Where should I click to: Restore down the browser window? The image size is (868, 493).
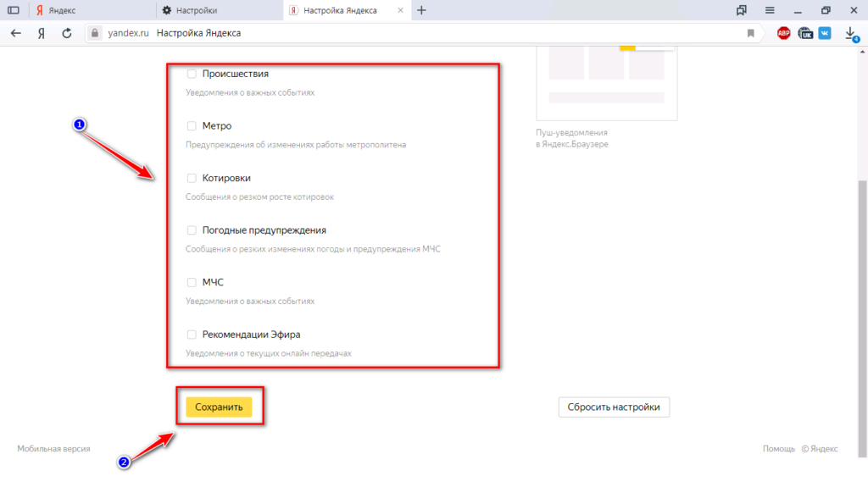(826, 10)
